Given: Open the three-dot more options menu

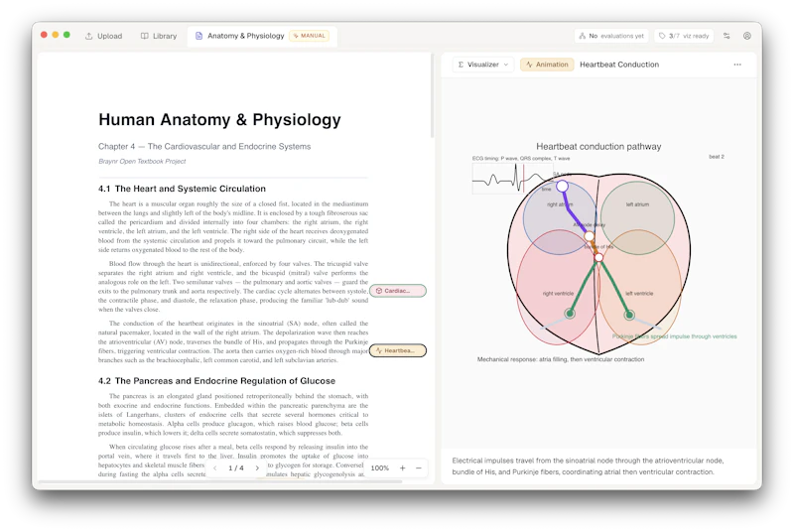Looking at the screenshot, I should click(x=737, y=65).
